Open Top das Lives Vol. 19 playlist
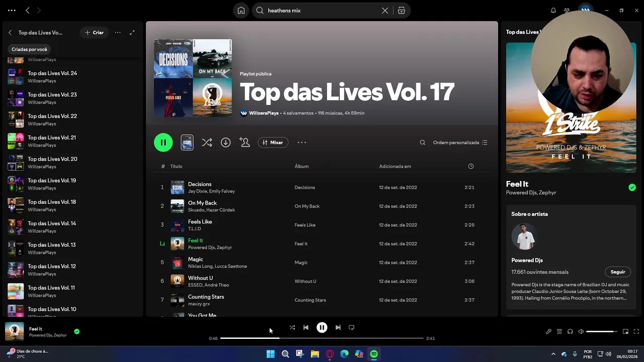Image resolution: width=644 pixels, height=362 pixels. pos(73,184)
